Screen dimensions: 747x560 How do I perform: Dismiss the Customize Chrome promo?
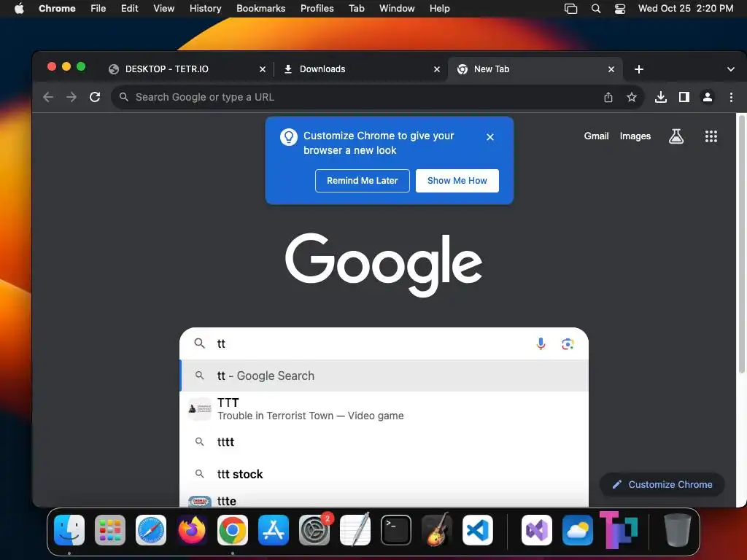tap(489, 137)
